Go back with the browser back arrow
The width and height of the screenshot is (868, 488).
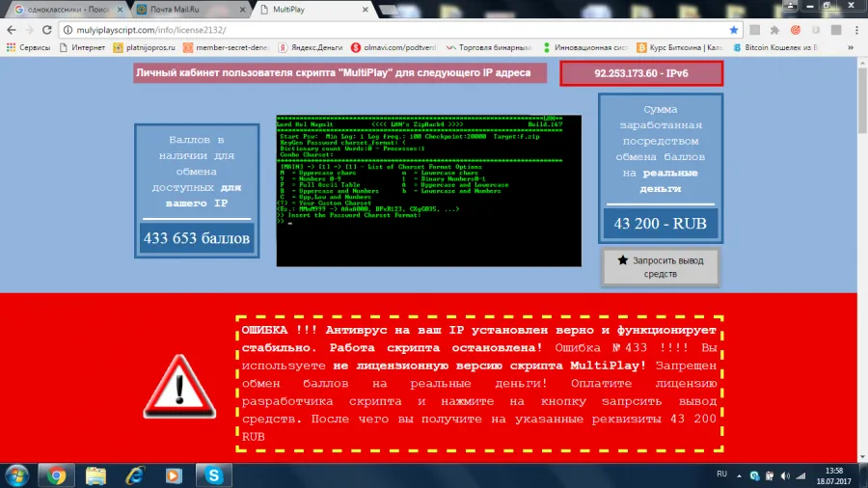(12, 30)
